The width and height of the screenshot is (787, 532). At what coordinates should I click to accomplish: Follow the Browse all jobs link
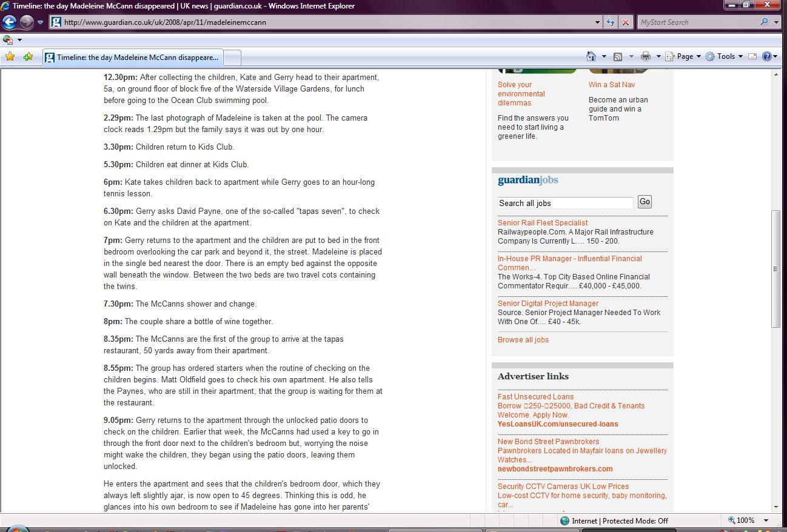tap(523, 340)
